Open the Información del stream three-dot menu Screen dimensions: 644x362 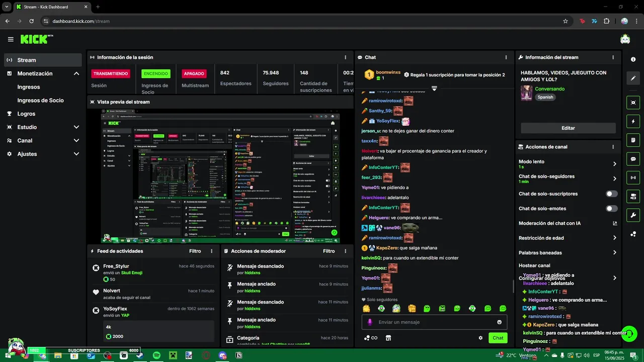[x=613, y=57]
